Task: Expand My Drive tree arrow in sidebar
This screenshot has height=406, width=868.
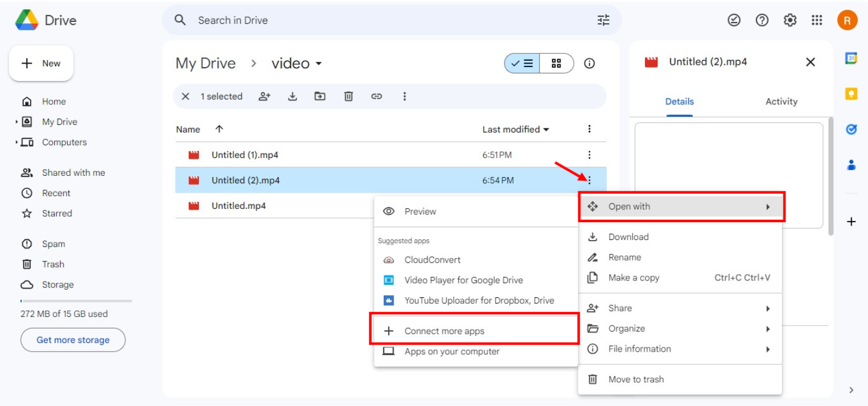Action: (16, 122)
